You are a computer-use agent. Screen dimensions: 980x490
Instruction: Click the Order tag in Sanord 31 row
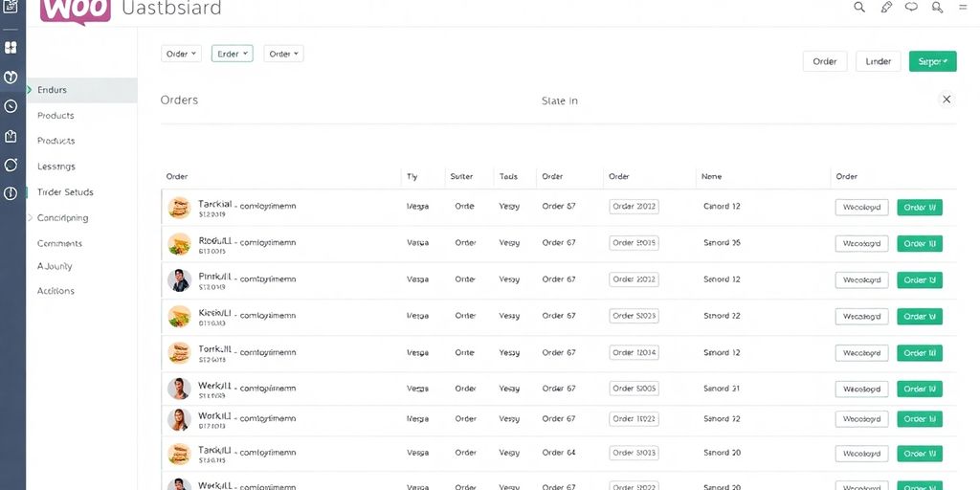coord(634,389)
